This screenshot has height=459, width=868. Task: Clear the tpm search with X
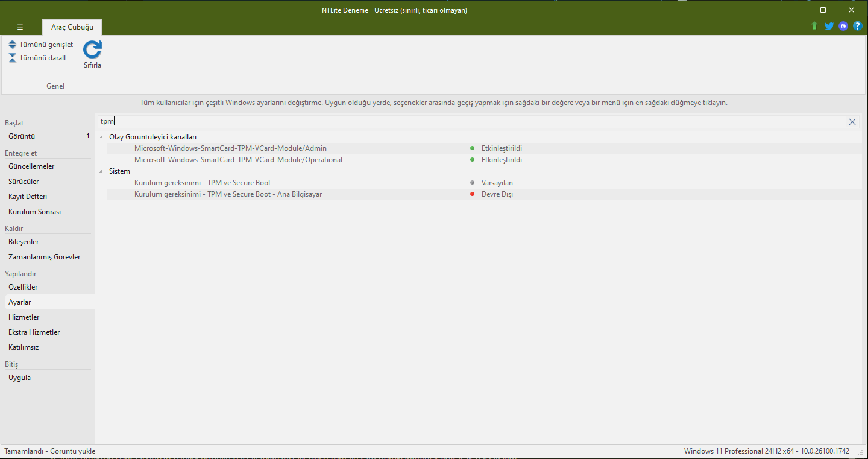852,122
